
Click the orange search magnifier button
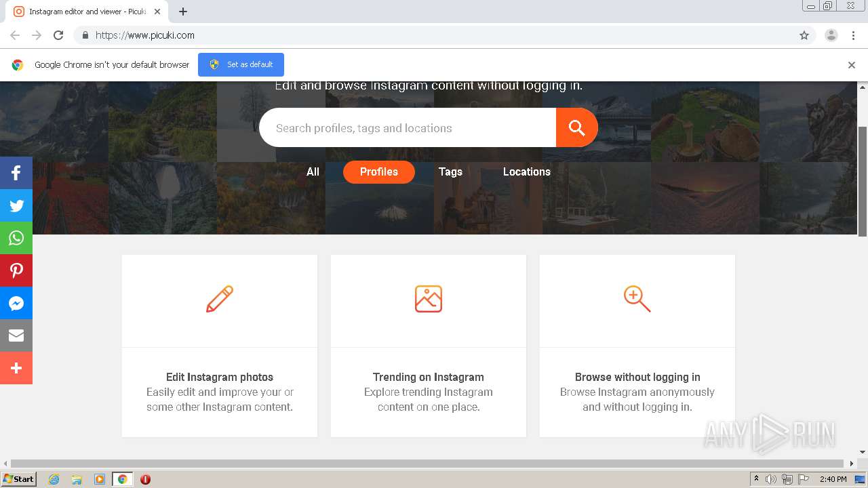(576, 127)
